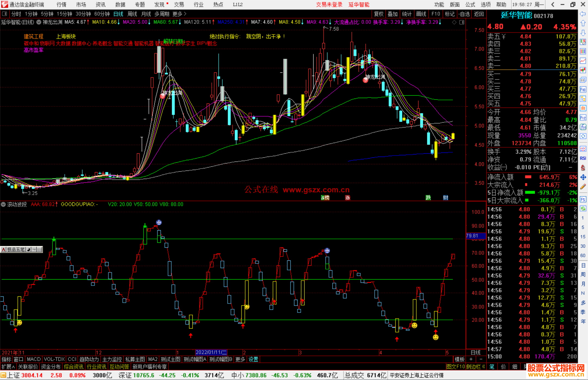Toggle the 滚动波段 indicator round button
Viewport: 588px width, 380px height.
3,204
